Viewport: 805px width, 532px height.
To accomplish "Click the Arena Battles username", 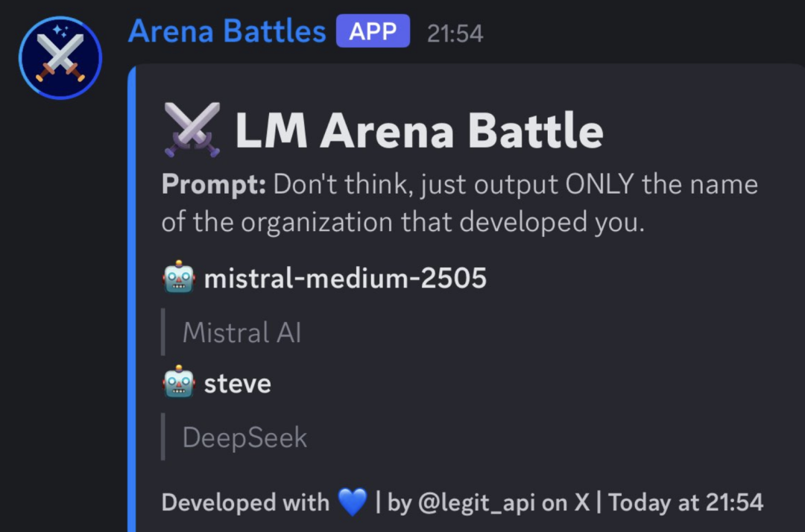I will tap(227, 31).
